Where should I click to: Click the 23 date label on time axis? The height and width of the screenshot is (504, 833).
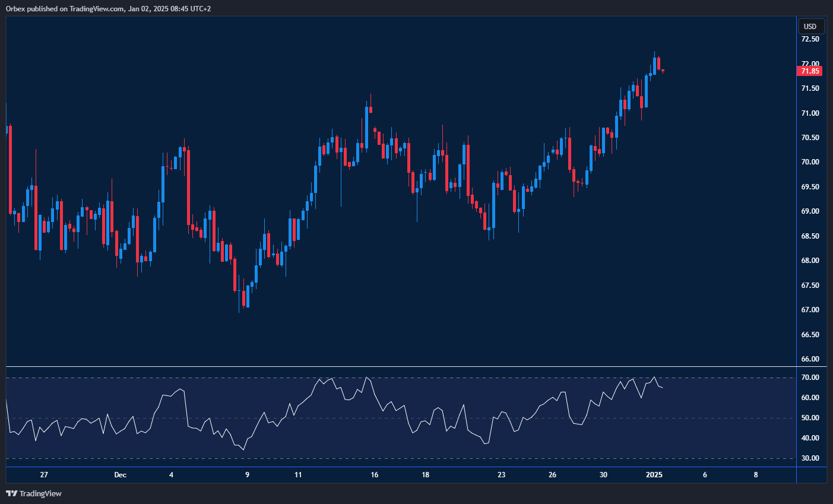coord(502,475)
